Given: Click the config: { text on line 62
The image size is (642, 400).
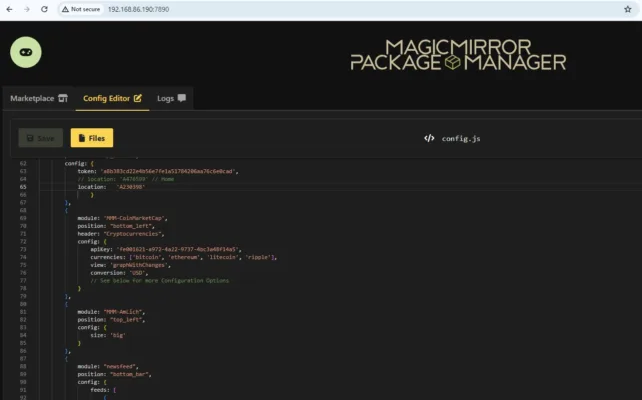Looking at the screenshot, I should (x=79, y=163).
